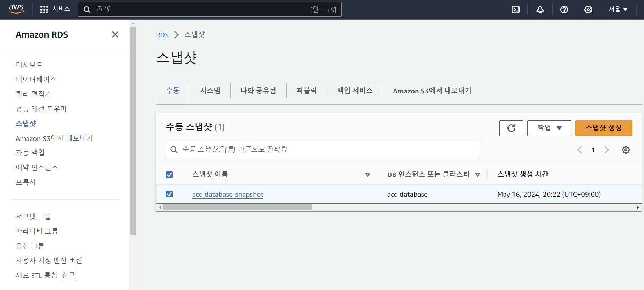The height and width of the screenshot is (290, 644).
Task: Click page number 1 in pagination
Action: (x=593, y=150)
